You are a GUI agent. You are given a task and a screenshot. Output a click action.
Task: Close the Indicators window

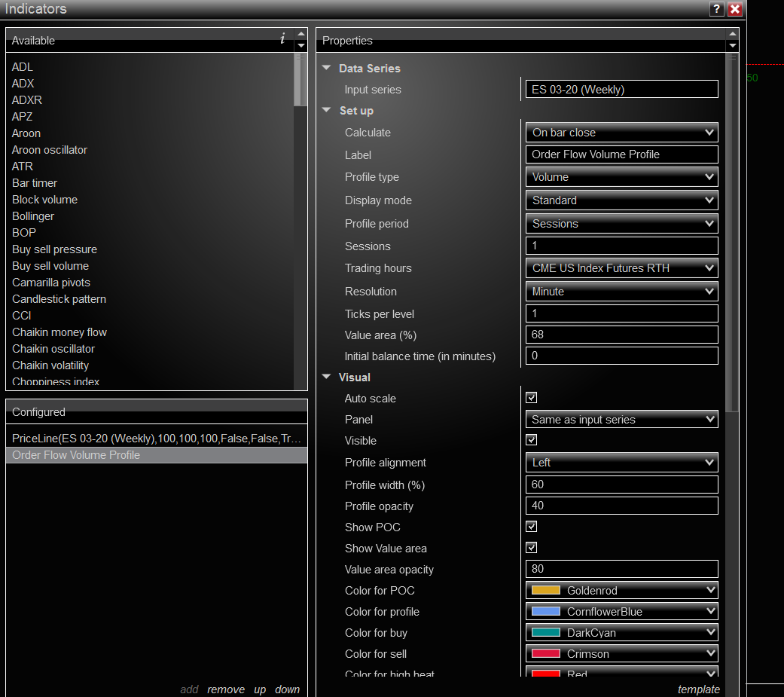click(734, 9)
